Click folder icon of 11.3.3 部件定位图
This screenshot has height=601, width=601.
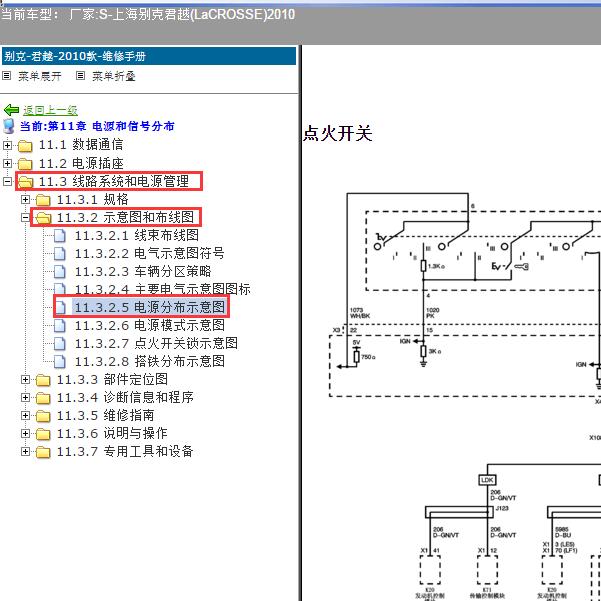pyautogui.click(x=43, y=380)
